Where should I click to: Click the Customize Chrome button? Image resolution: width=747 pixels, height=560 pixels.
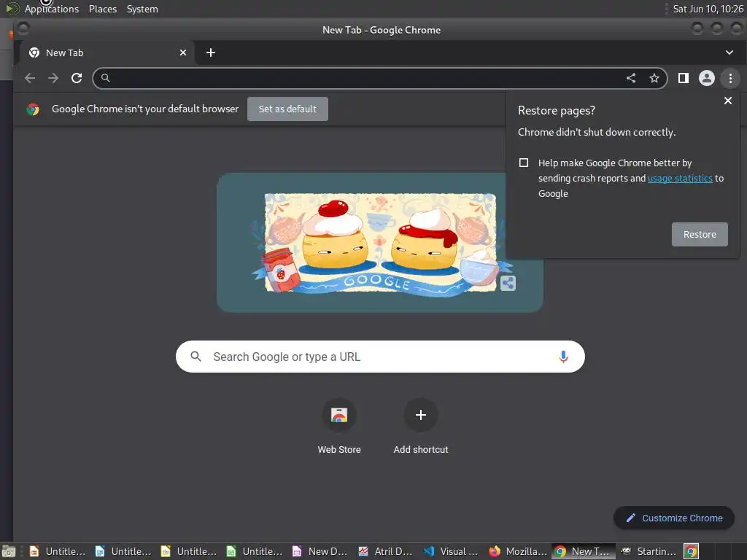coord(674,518)
